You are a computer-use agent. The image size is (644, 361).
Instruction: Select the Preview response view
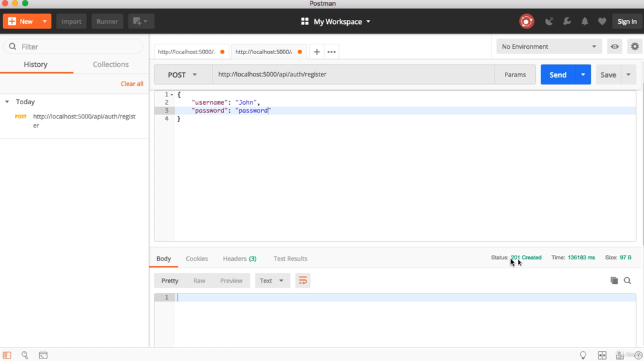pyautogui.click(x=231, y=281)
